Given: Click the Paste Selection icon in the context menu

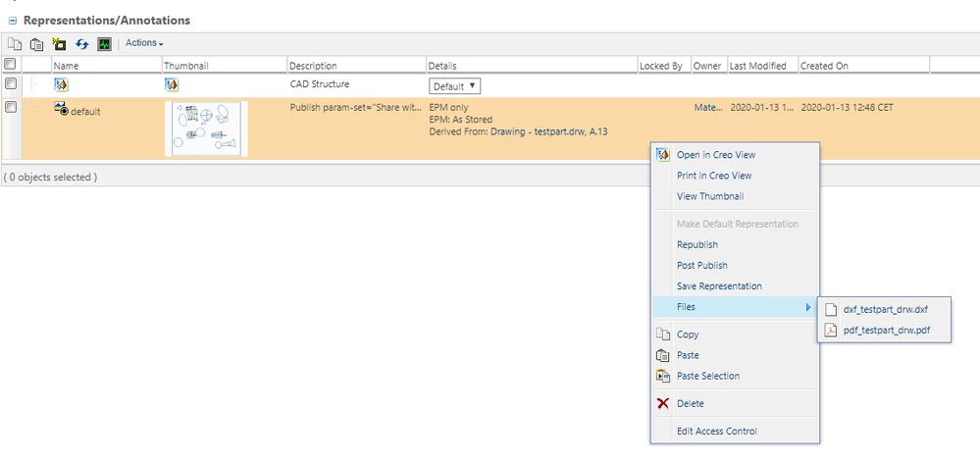Looking at the screenshot, I should (x=663, y=376).
